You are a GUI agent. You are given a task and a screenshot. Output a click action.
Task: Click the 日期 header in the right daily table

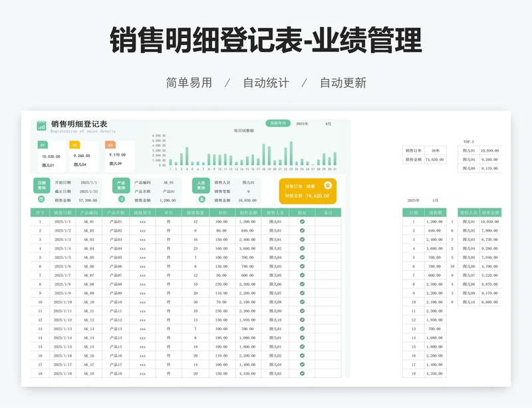414,213
